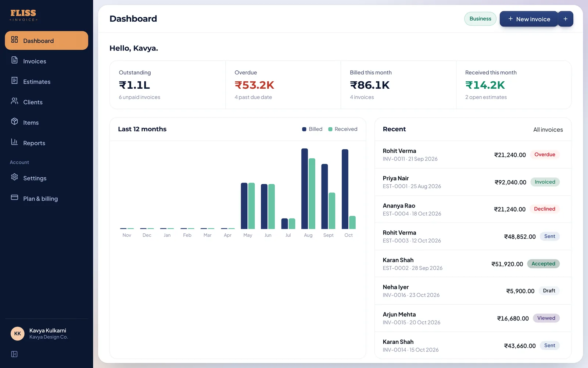Open the plus menu beside New invoice

[x=566, y=19]
